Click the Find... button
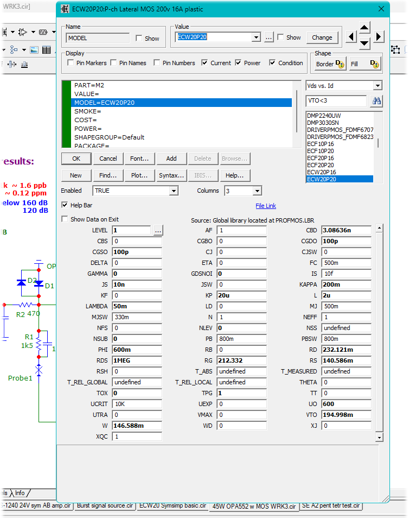 point(108,175)
